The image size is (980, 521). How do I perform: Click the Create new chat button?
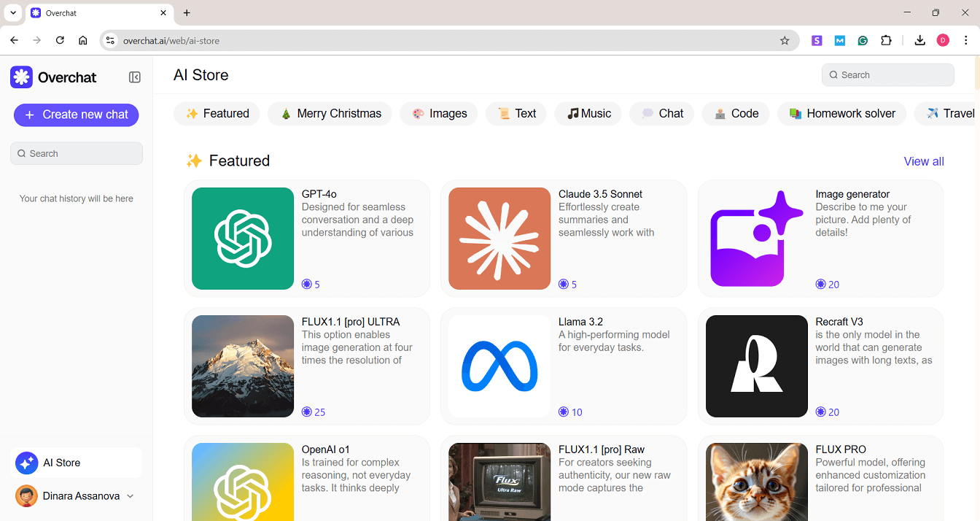click(76, 115)
